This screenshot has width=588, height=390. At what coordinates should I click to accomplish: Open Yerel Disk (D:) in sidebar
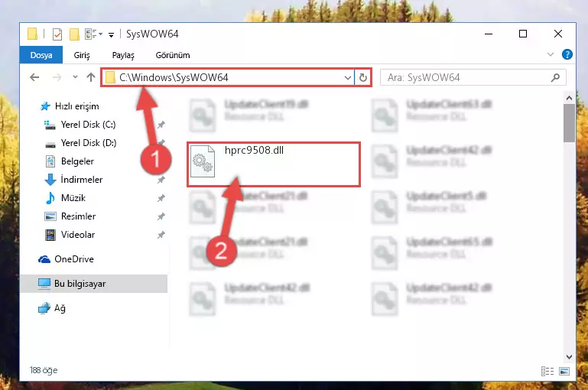pos(89,143)
